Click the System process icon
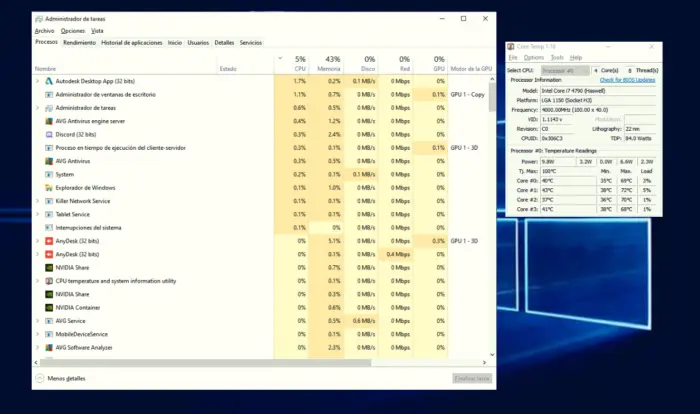The image size is (700, 414). [x=49, y=175]
